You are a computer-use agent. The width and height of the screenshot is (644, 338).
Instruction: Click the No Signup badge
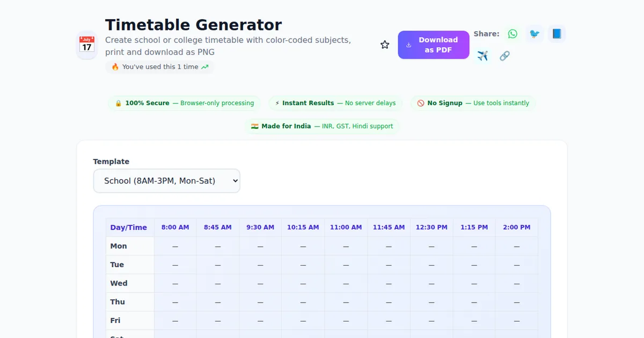tap(473, 103)
